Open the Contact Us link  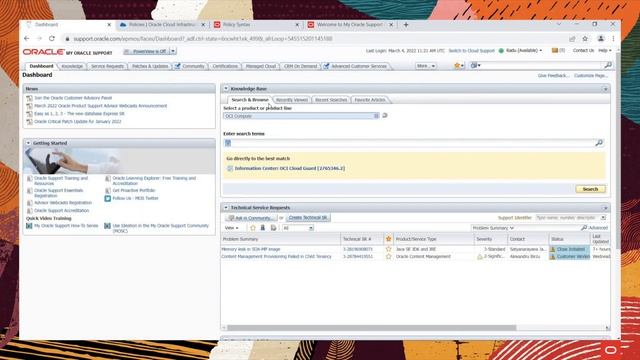(x=583, y=51)
